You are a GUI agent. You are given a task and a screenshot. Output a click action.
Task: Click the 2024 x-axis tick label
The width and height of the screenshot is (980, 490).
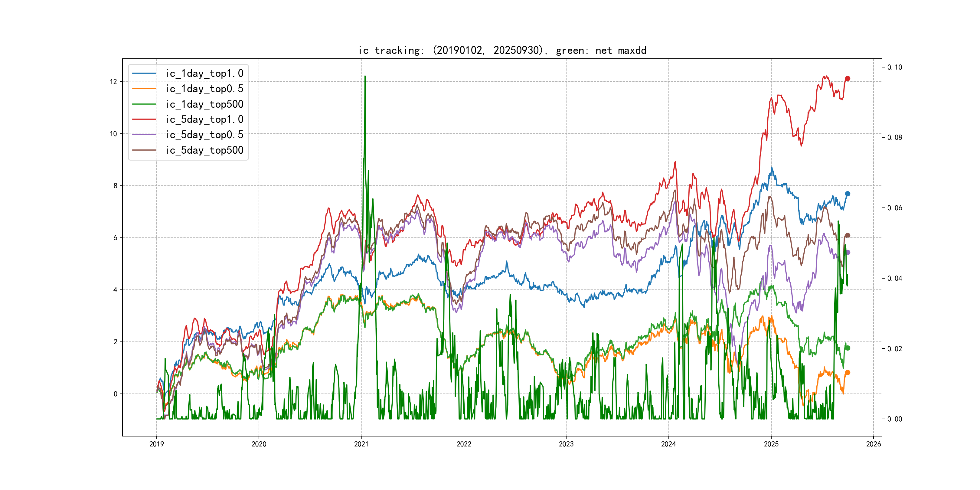pos(668,444)
